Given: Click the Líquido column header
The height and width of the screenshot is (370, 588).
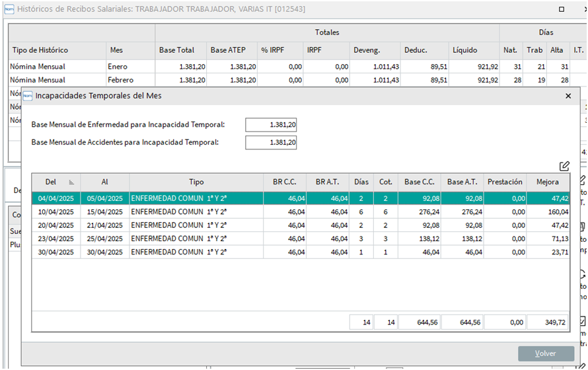Looking at the screenshot, I should (x=464, y=50).
